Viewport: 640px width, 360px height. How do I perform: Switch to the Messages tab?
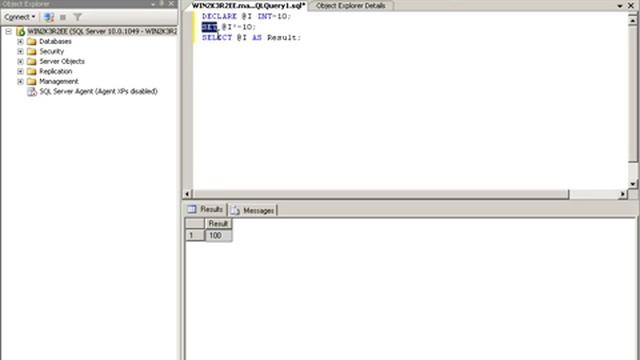(x=253, y=211)
